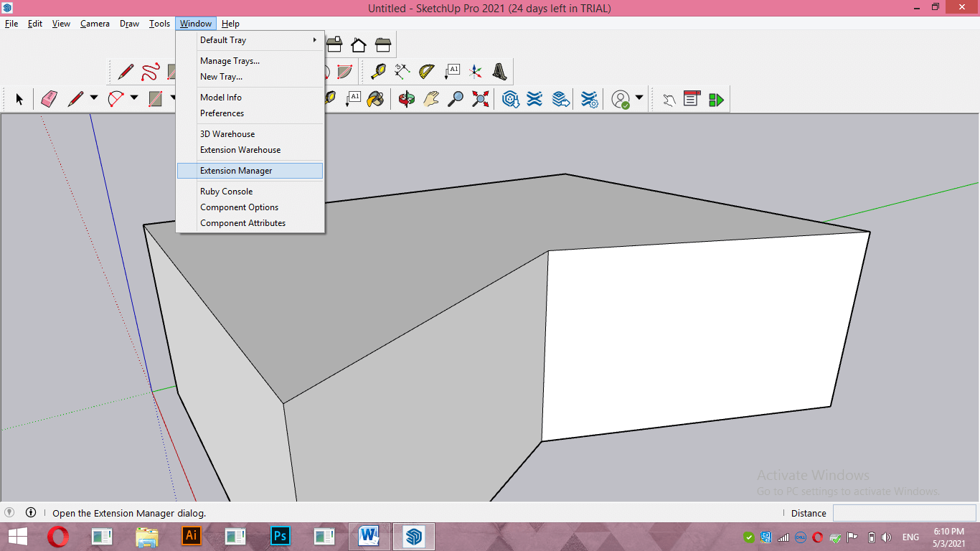Open Ruby Console from the menu
The width and height of the screenshot is (980, 551).
250,192
